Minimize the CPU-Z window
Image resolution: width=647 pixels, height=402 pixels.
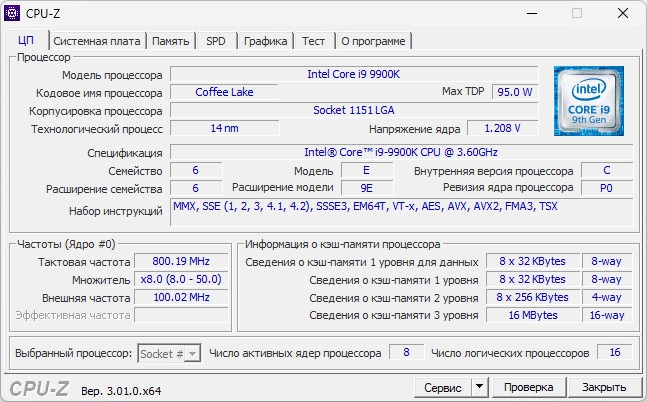pyautogui.click(x=532, y=13)
